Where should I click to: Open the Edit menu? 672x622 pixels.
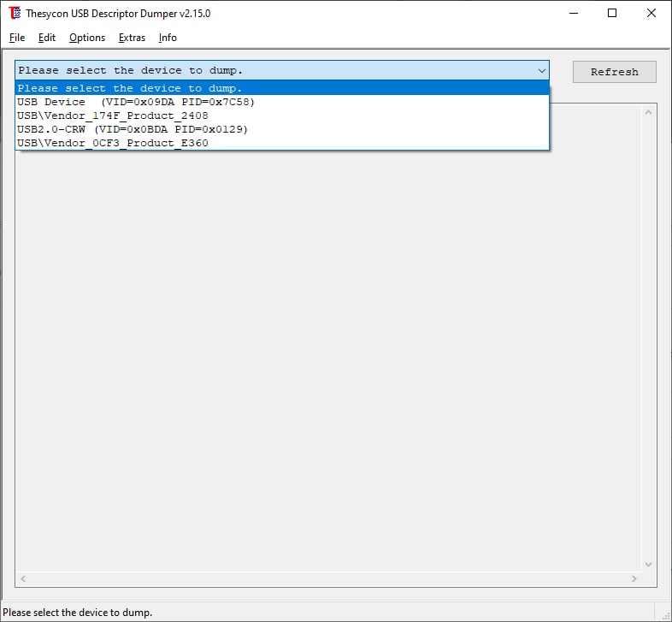click(47, 38)
